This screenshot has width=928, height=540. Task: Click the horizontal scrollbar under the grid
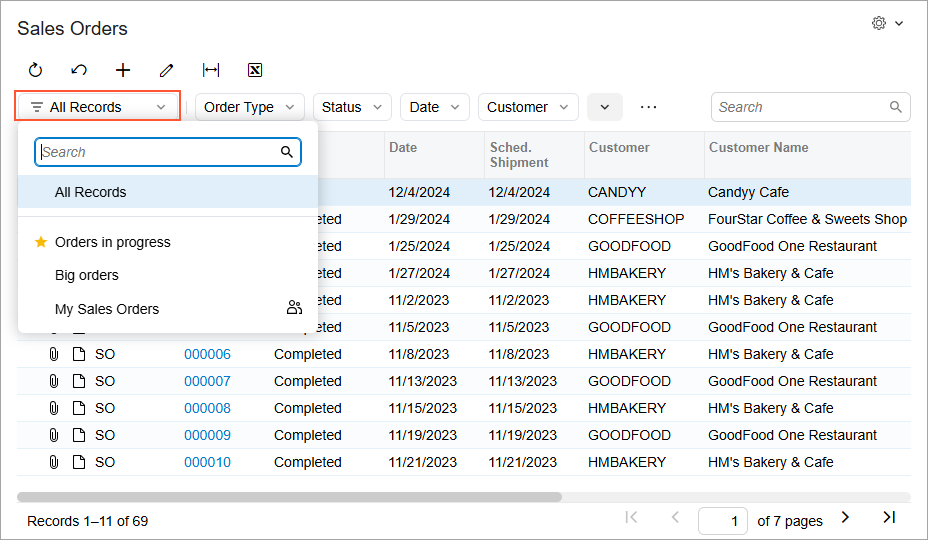click(290, 497)
